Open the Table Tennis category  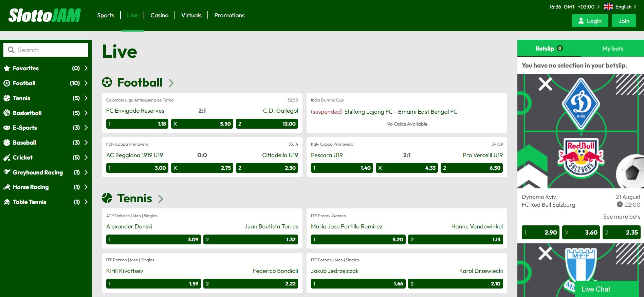pyautogui.click(x=46, y=202)
